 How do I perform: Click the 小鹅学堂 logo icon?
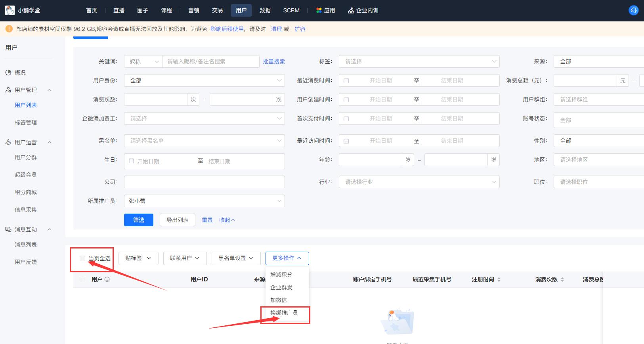(x=10, y=10)
